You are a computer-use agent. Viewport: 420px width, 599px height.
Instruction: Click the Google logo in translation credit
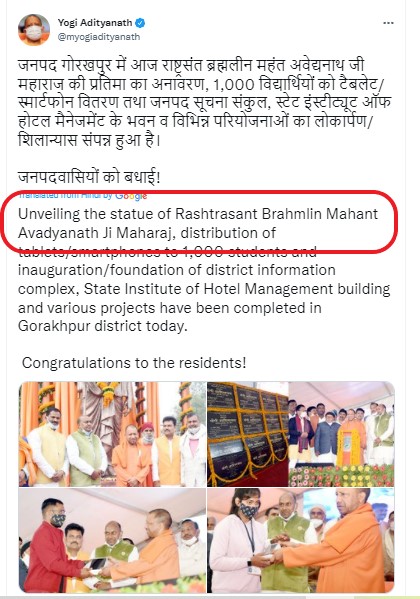(131, 196)
